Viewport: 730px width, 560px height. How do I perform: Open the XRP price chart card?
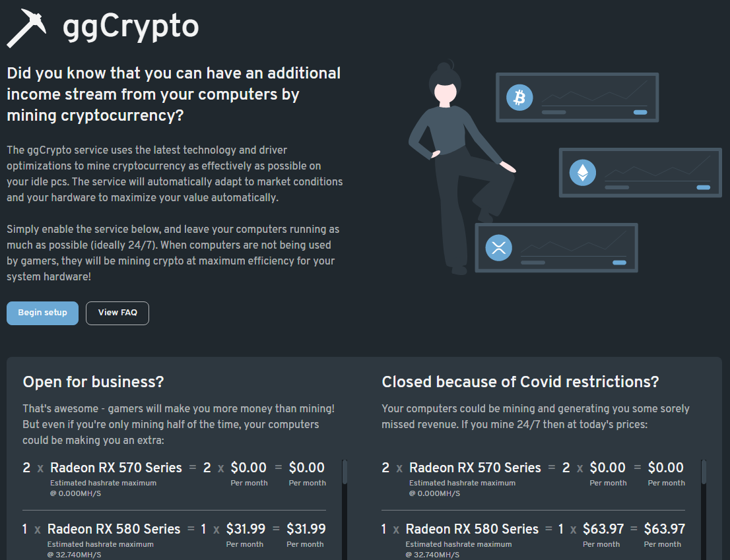556,247
